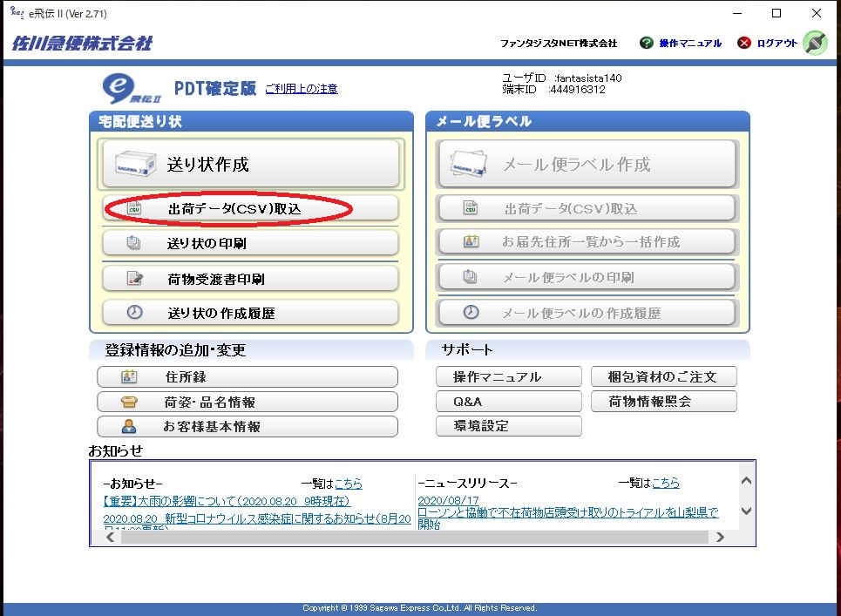Click the Sagawa box icon on 送り状作成
The width and height of the screenshot is (841, 616).
click(x=132, y=164)
